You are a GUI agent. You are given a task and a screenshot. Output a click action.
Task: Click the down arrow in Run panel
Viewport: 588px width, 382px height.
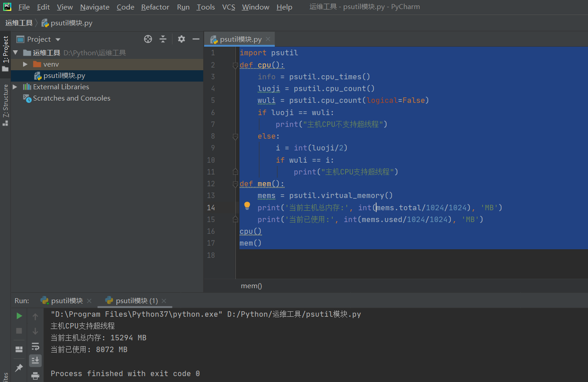pos(35,331)
